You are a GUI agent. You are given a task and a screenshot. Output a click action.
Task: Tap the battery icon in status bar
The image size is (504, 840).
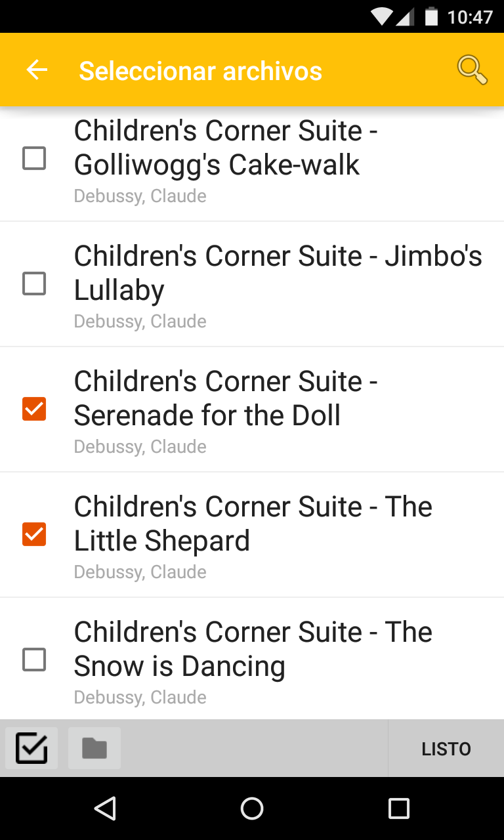pos(431,16)
